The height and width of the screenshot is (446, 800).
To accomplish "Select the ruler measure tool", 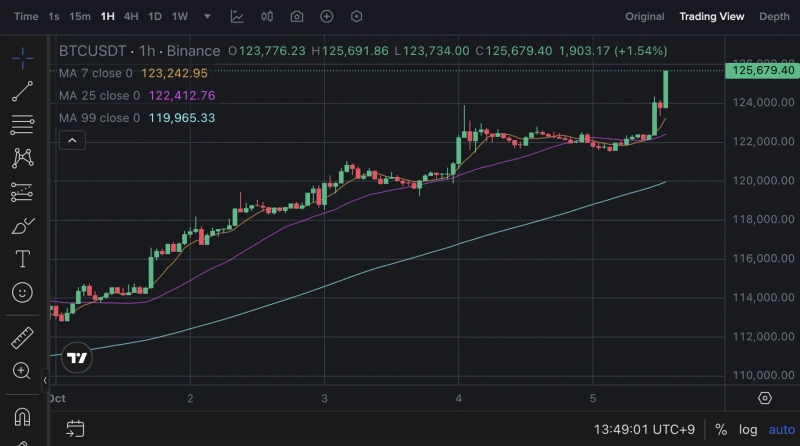I will 22,337.
